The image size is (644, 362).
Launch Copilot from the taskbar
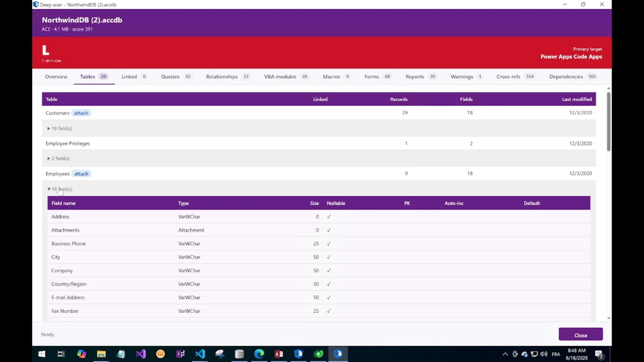tap(82, 354)
